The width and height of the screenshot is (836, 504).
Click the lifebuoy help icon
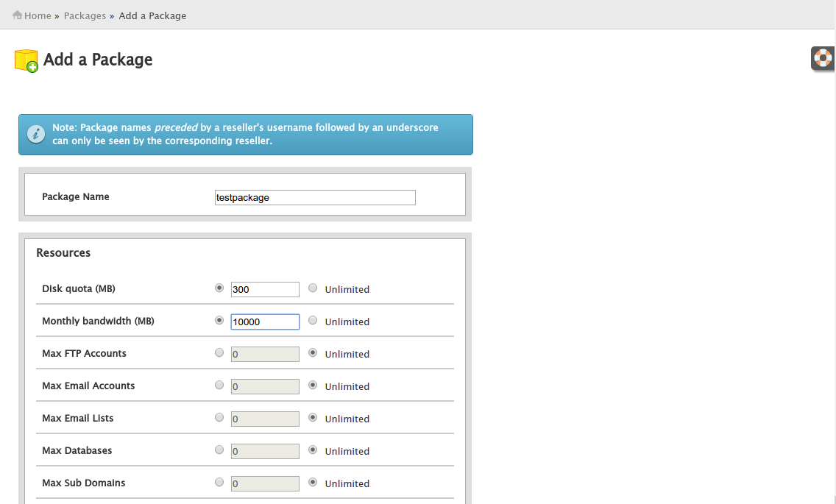[822, 57]
